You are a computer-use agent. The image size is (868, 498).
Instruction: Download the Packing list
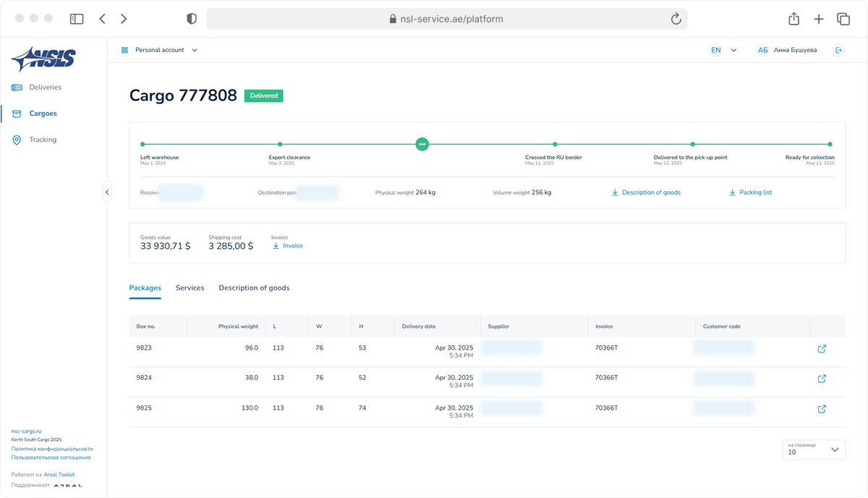point(750,193)
